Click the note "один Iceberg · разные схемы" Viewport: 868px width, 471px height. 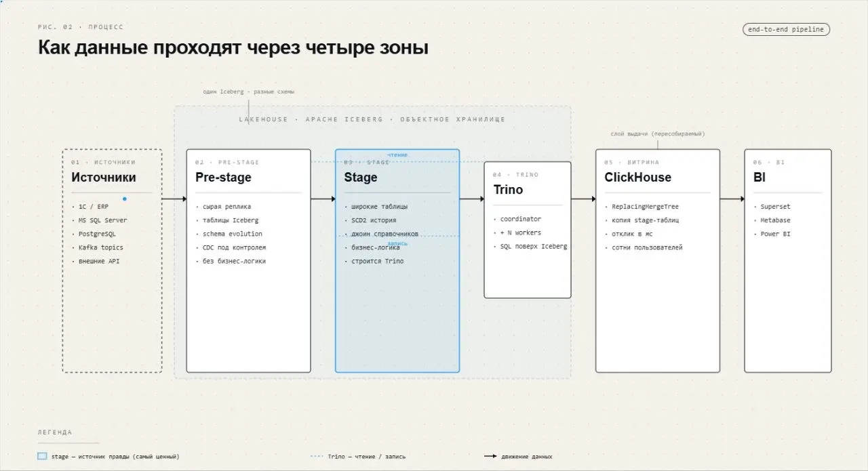[249, 91]
